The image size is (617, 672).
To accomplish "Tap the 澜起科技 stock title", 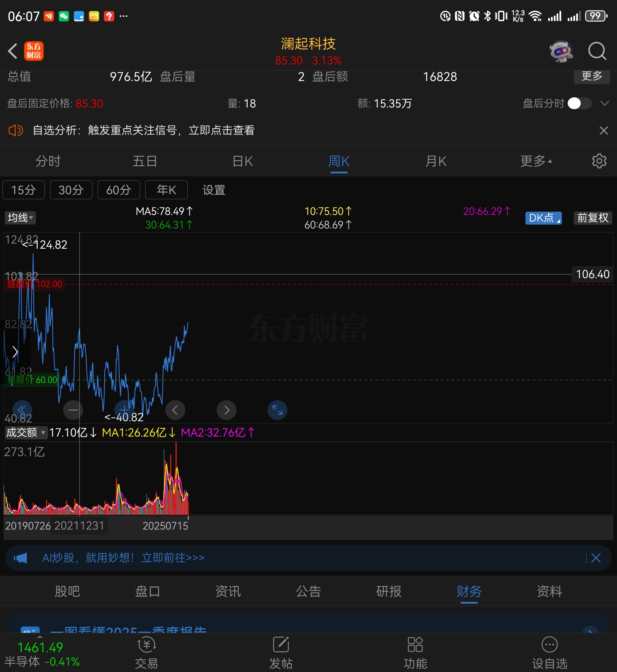I will click(x=308, y=44).
